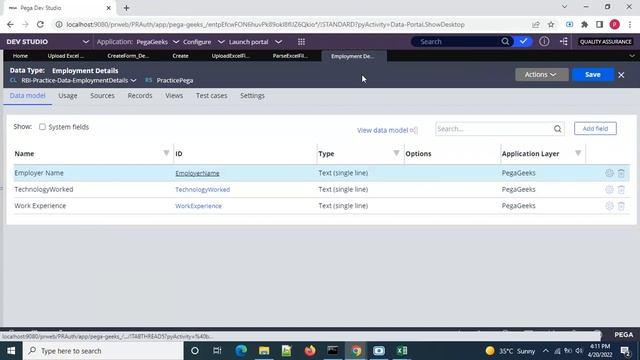Click the search magnifier icon in header
Screen dimensions: 640x360
(x=505, y=42)
